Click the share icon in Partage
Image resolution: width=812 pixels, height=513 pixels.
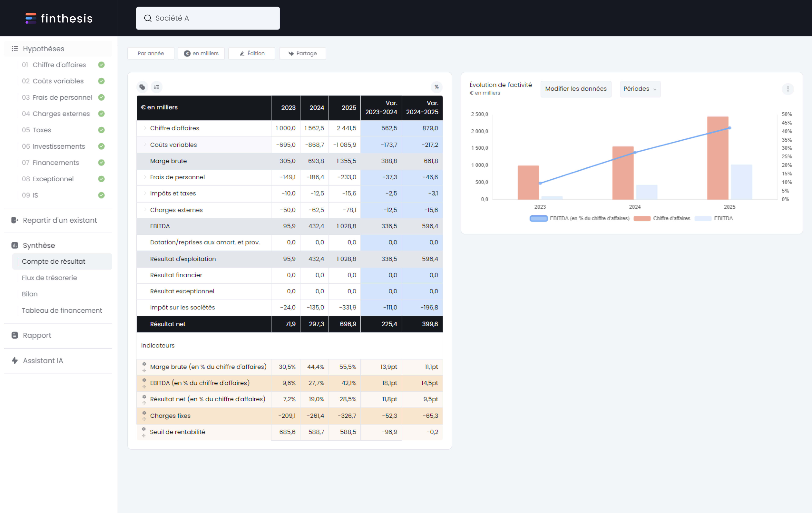[x=291, y=53]
